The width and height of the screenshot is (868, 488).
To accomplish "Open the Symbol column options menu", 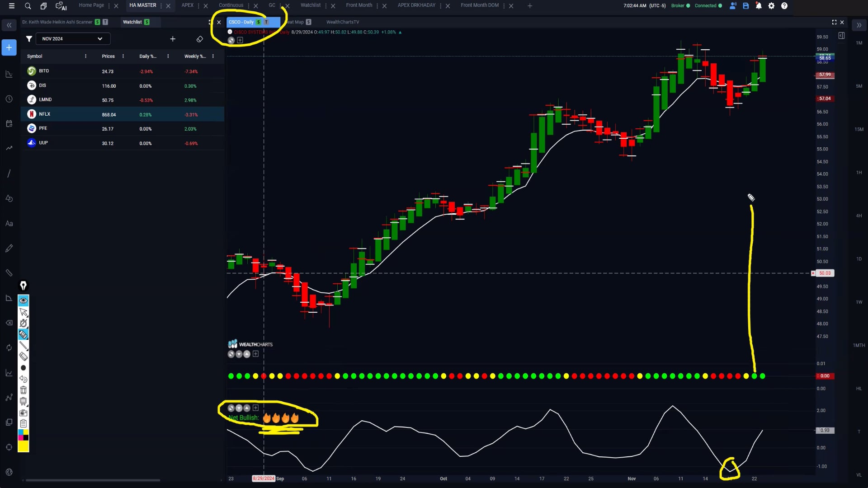I will [x=85, y=56].
